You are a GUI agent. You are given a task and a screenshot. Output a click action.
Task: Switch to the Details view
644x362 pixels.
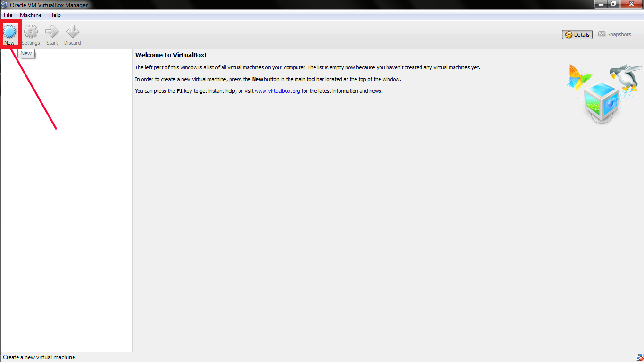point(577,34)
